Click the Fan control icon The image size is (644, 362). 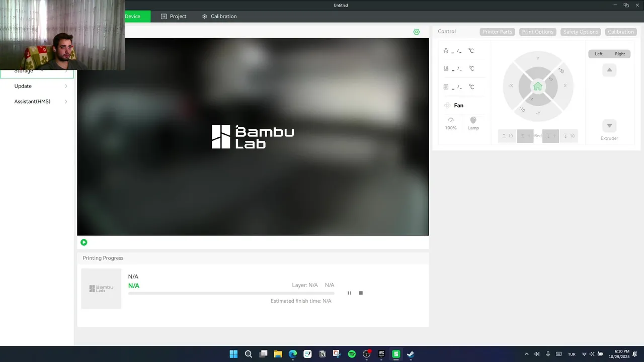447,105
